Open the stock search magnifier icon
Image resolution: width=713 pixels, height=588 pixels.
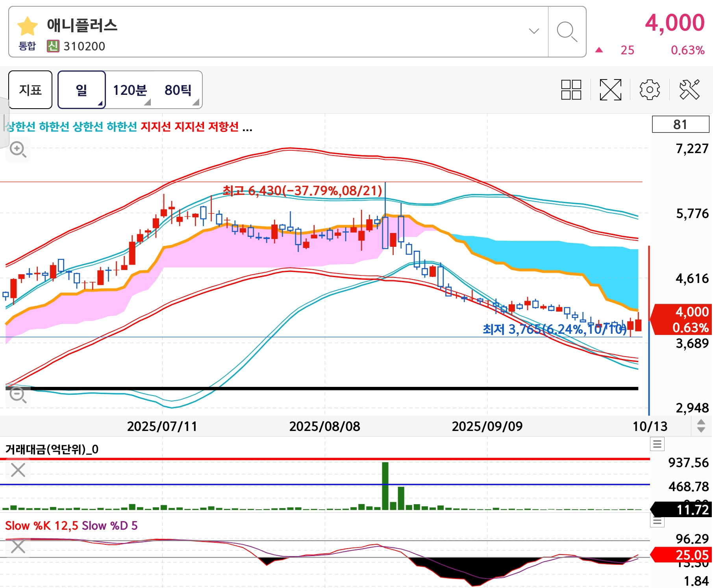point(567,31)
